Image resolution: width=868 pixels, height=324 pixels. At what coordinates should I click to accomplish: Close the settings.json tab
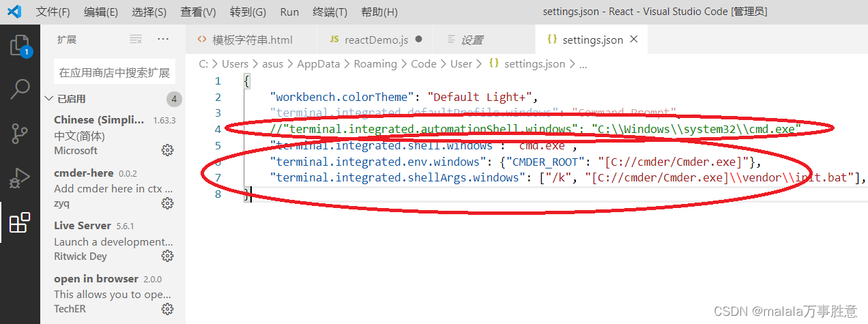coord(634,40)
